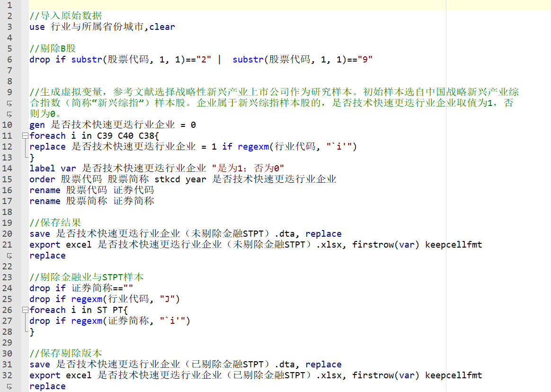This screenshot has height=392, width=551.
Task: Click the 'gen' keyword on line 10
Action: pyautogui.click(x=37, y=125)
